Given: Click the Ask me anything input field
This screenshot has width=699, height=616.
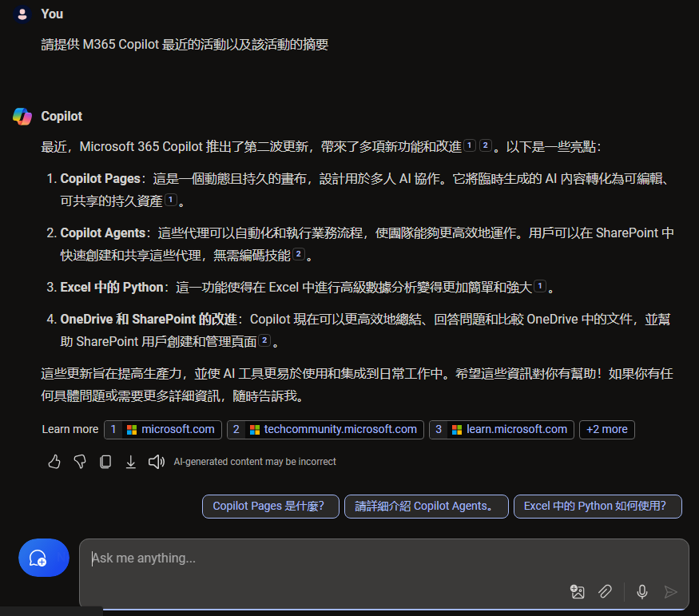Looking at the screenshot, I should click(x=383, y=573).
